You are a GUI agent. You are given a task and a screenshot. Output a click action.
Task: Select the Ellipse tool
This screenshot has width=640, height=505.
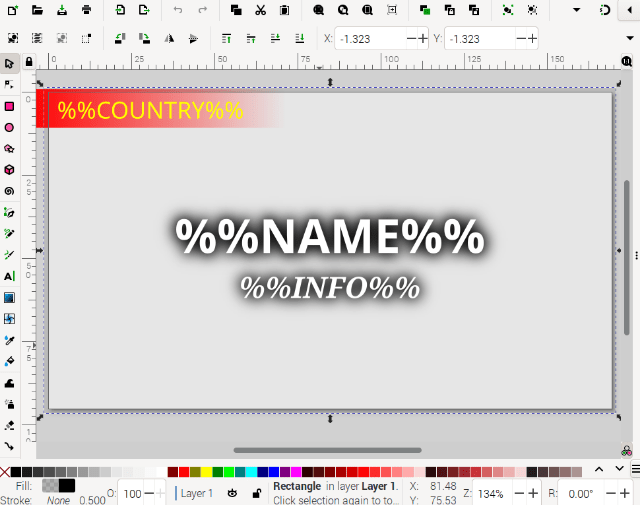click(9, 128)
